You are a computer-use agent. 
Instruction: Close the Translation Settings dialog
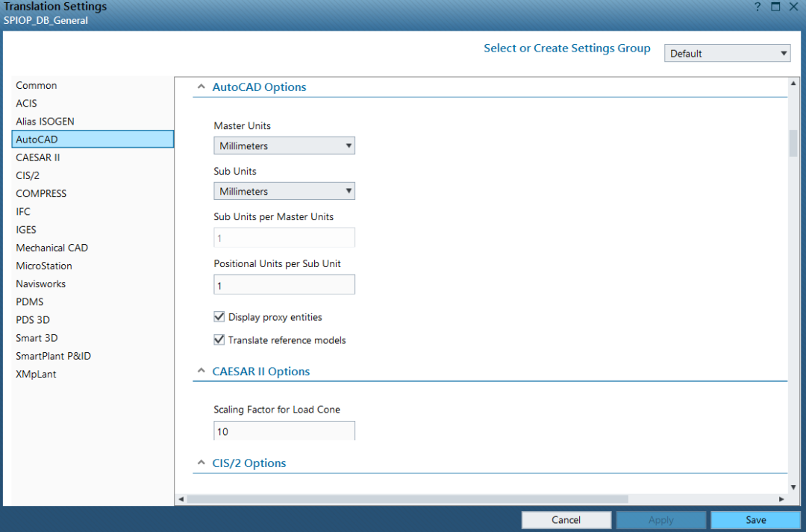point(793,7)
